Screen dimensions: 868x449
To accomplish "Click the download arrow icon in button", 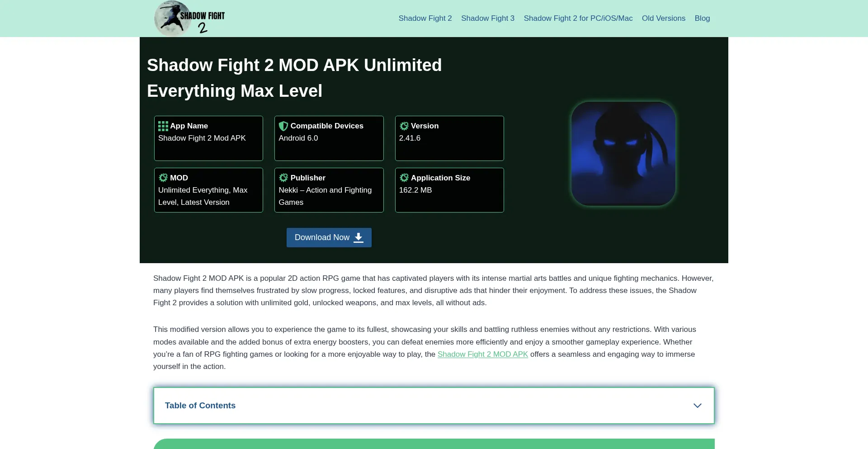I will coord(359,237).
